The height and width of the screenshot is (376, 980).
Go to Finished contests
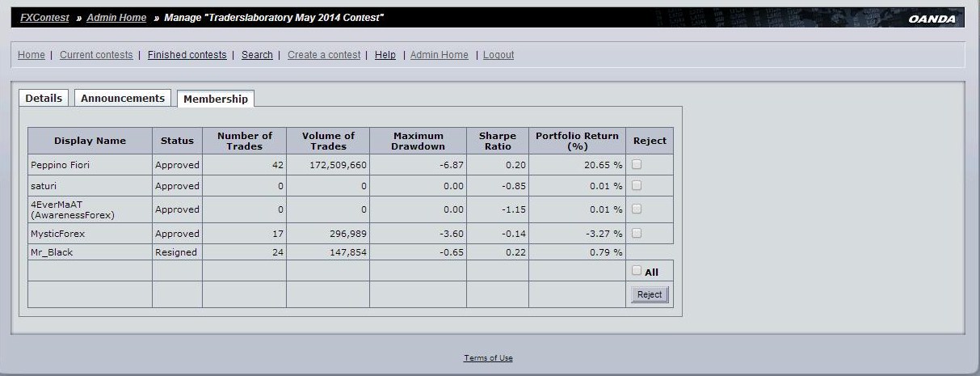[187, 55]
